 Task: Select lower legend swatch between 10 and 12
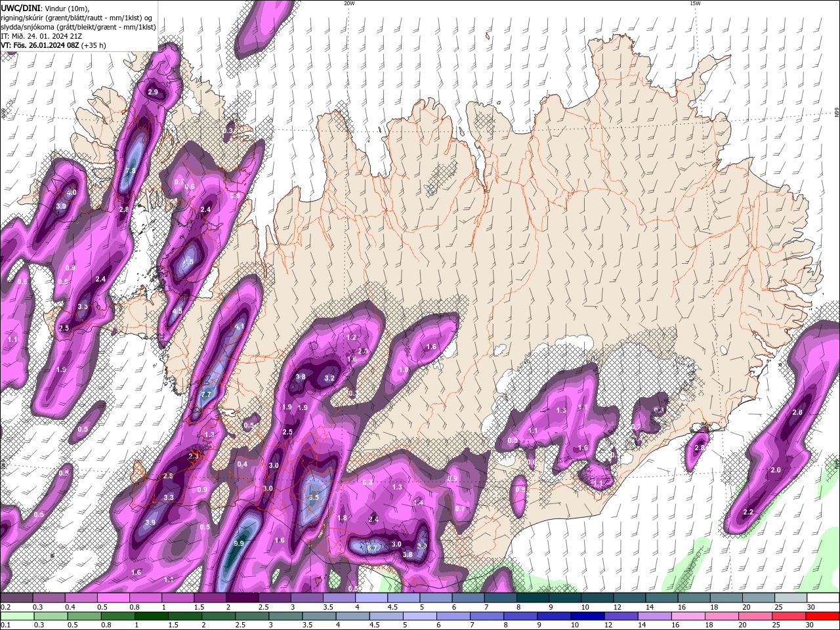click(x=587, y=616)
